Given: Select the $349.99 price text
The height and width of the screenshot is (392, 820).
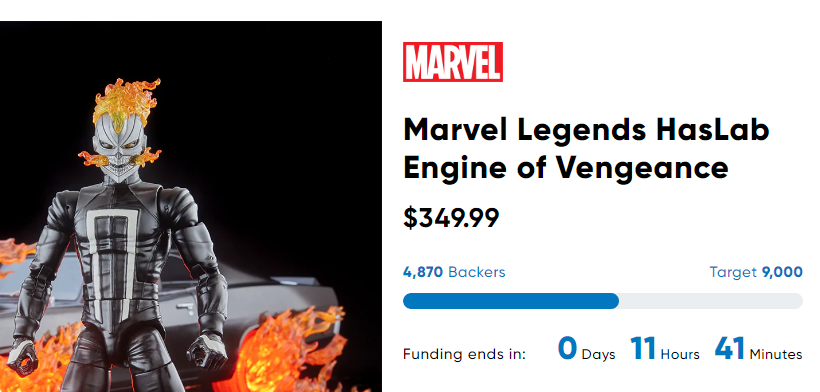Looking at the screenshot, I should click(x=451, y=218).
